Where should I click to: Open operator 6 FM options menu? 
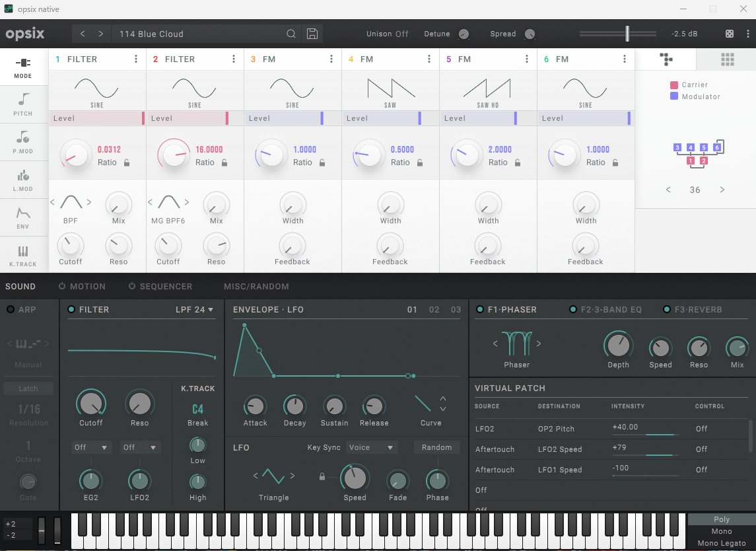(x=625, y=59)
